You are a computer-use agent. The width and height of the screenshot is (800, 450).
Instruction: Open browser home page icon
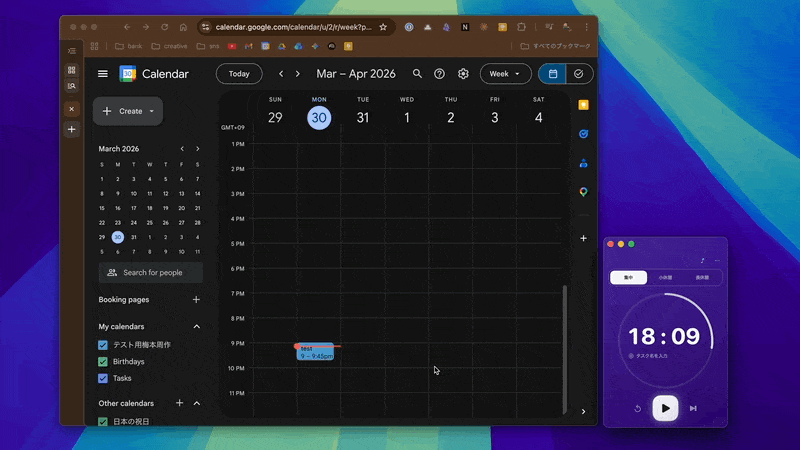pos(183,27)
